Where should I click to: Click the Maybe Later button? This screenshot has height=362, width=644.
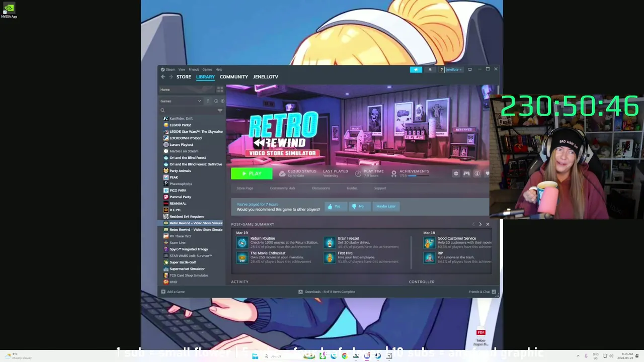click(x=386, y=206)
